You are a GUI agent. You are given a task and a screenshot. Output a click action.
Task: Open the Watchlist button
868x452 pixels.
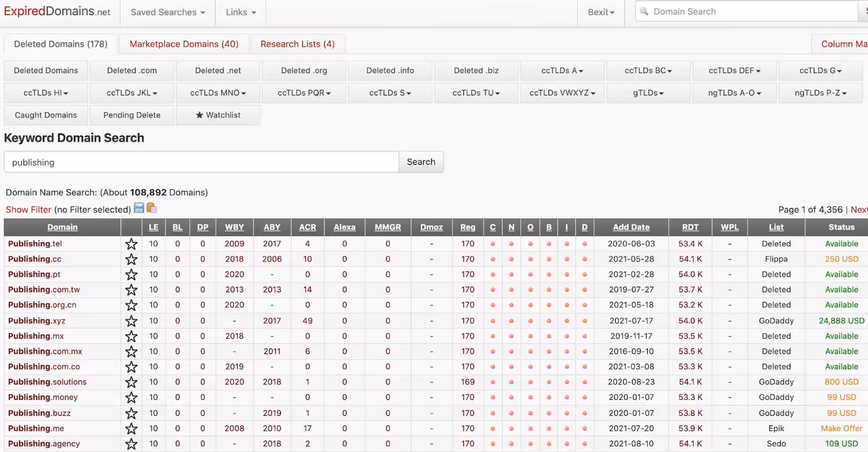[x=218, y=115]
